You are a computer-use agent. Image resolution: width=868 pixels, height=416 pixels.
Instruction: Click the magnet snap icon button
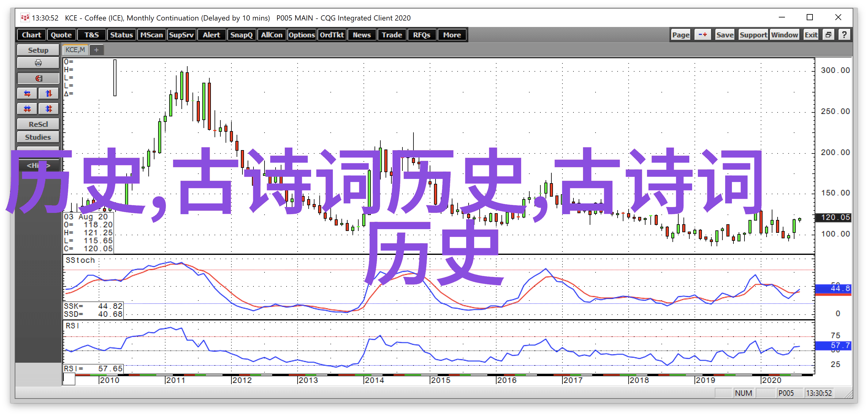38,78
